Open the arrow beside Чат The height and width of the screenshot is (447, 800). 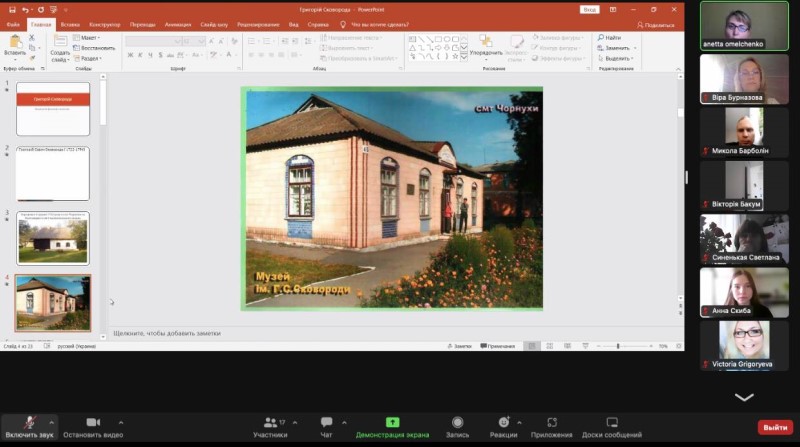[x=344, y=423]
